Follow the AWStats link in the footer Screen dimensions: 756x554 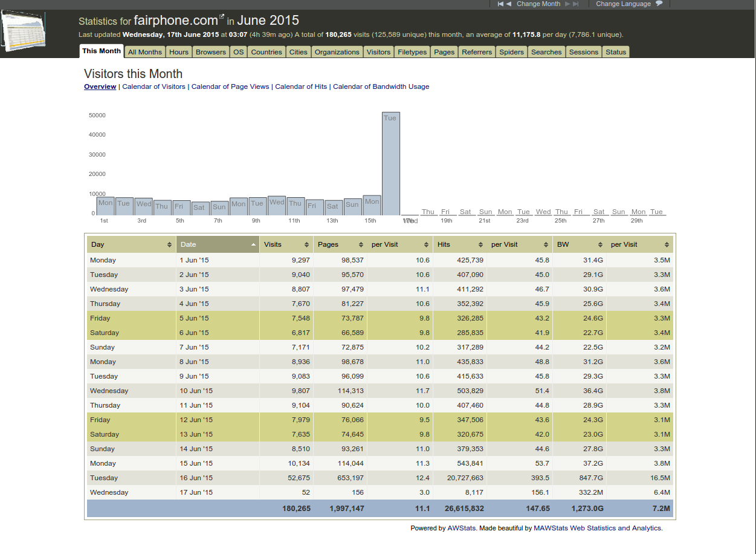[x=462, y=528]
